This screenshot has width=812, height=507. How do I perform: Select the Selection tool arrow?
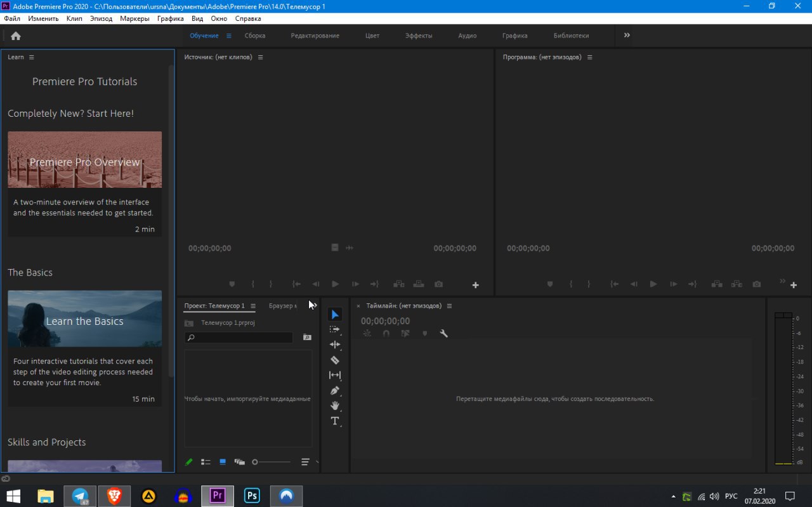(335, 315)
